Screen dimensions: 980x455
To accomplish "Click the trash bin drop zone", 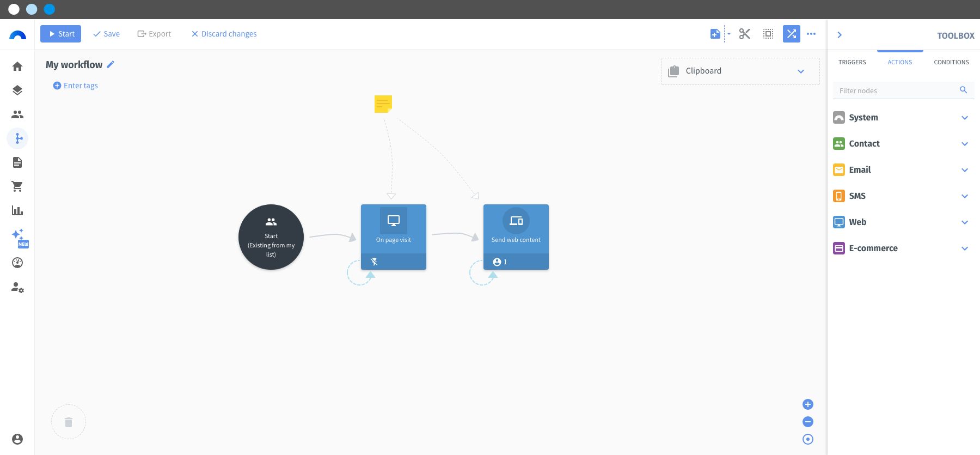I will [x=69, y=422].
